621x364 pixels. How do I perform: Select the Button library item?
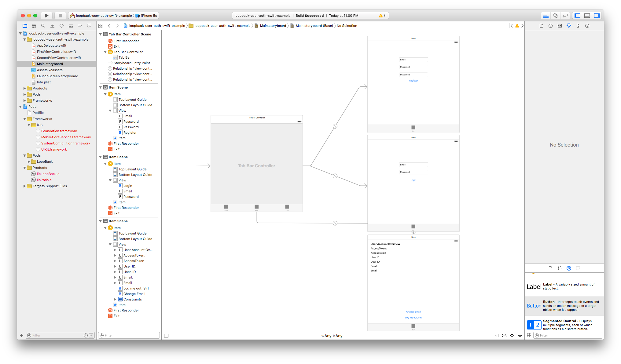pos(564,306)
